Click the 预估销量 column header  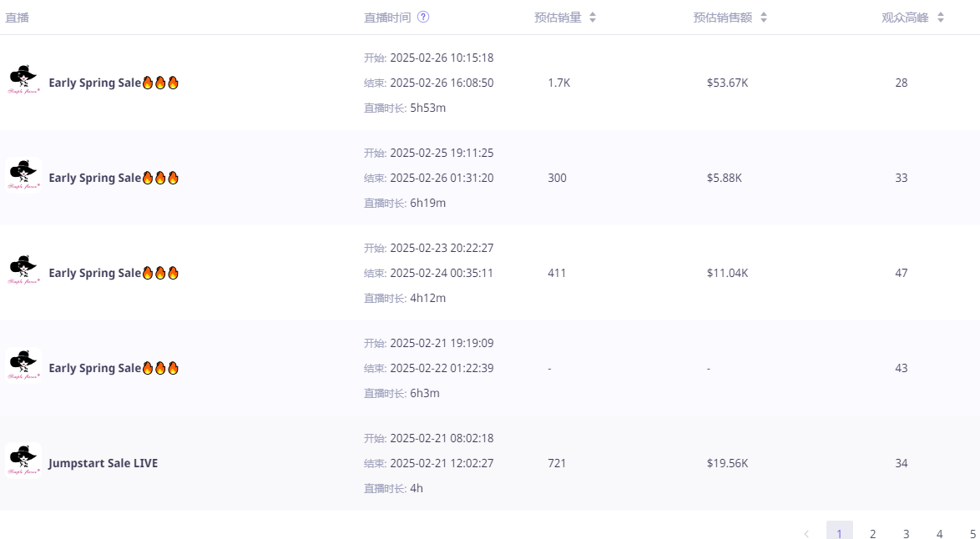(x=558, y=18)
